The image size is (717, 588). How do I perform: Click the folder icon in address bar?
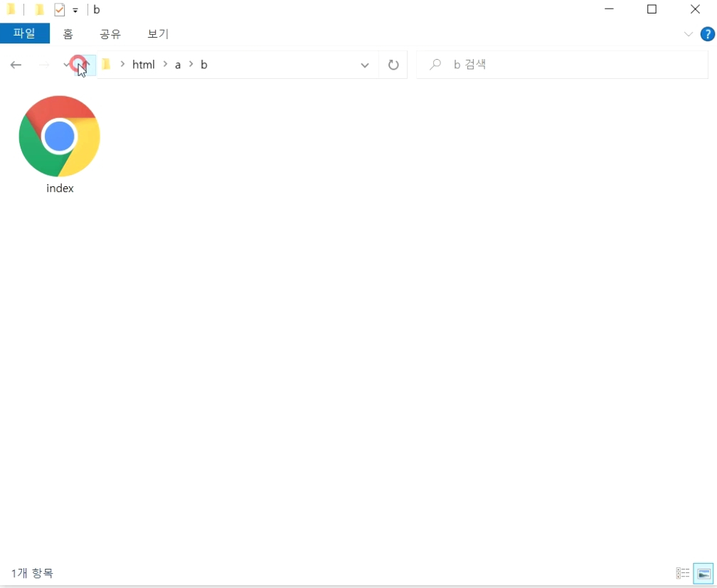(x=107, y=65)
